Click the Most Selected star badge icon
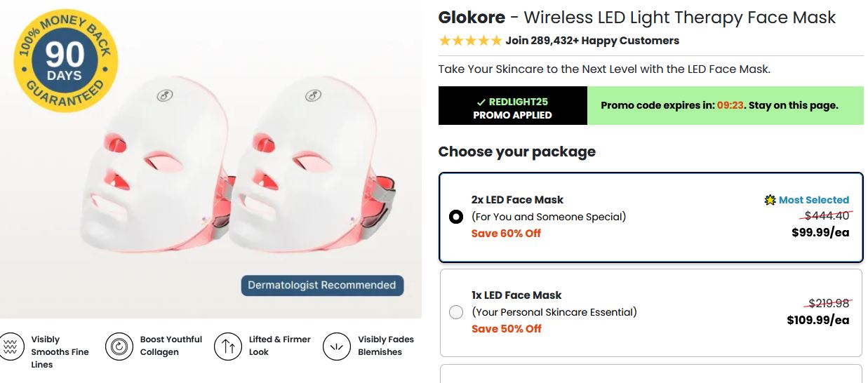 (770, 201)
